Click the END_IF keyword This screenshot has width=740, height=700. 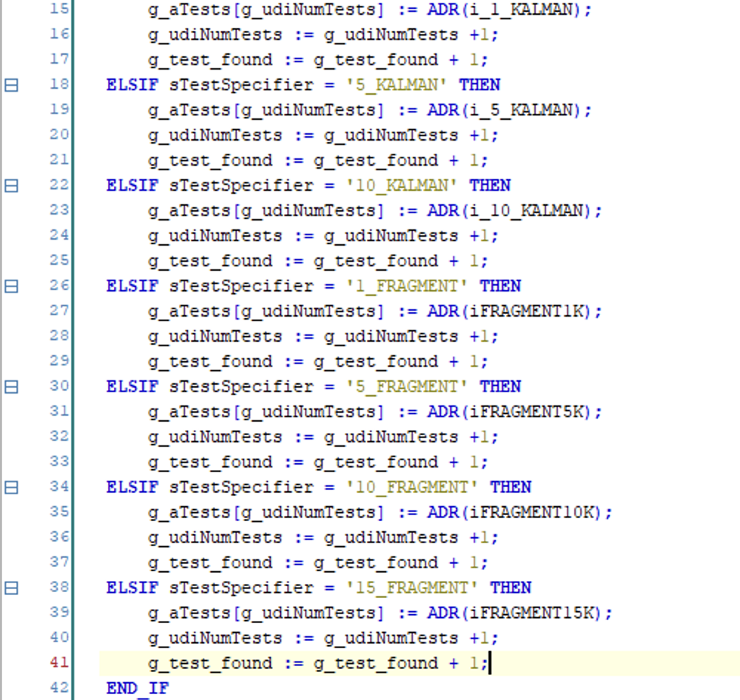(138, 688)
